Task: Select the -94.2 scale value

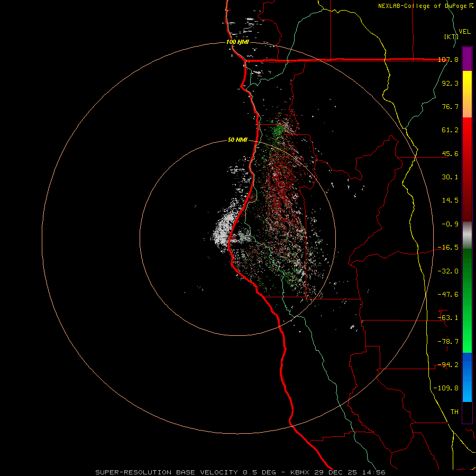Action: [448, 365]
